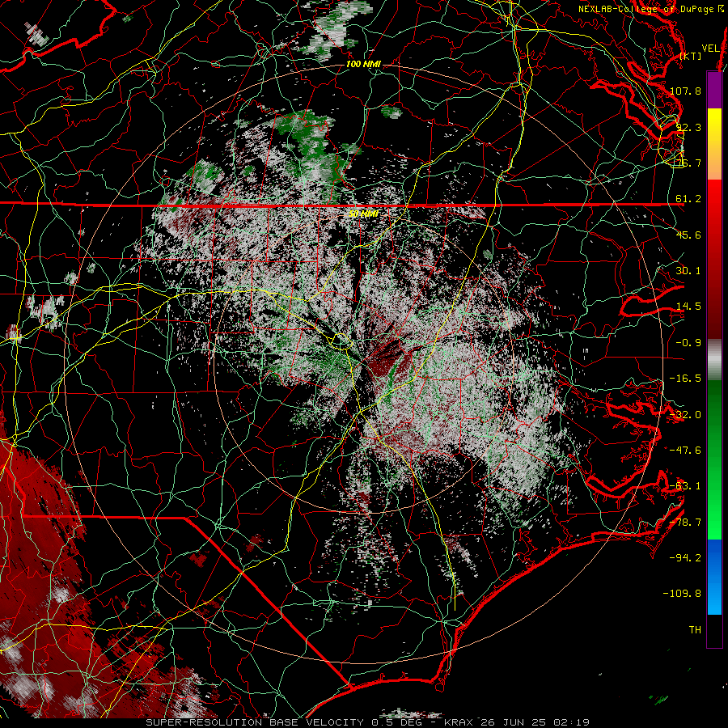Click the TH legend label
This screenshot has height=728, width=728.
click(x=695, y=630)
